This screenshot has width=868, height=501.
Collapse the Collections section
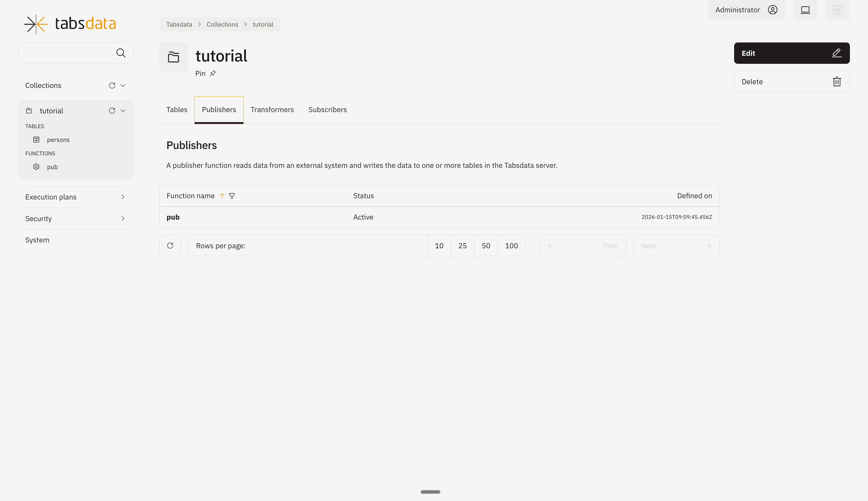click(x=123, y=85)
